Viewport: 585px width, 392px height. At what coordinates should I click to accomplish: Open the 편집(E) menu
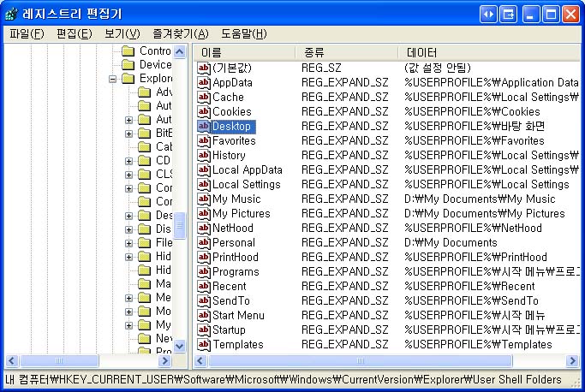click(75, 34)
